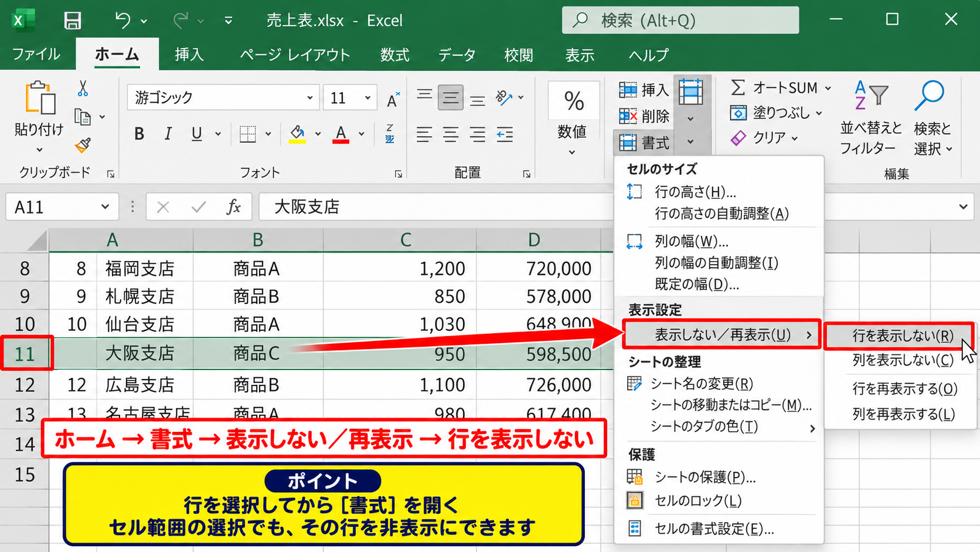The height and width of the screenshot is (552, 980).
Task: Apply the yellow fill color bucket
Action: 298,134
